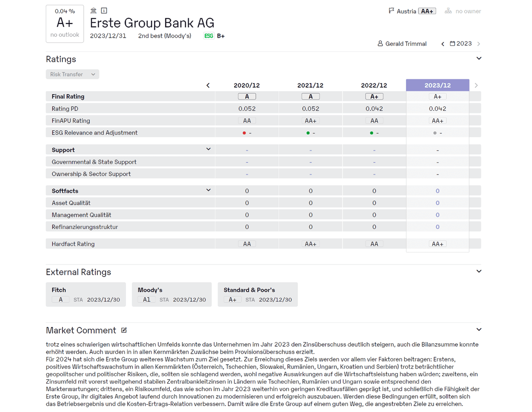Viewport: 532px width, 412px height.
Task: Edit the Market Comment via pencil icon
Action: (x=124, y=330)
